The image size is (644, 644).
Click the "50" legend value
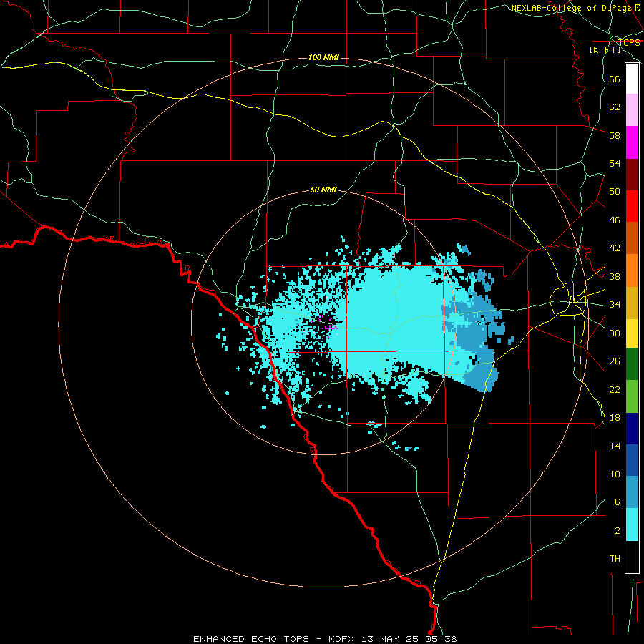click(x=615, y=192)
